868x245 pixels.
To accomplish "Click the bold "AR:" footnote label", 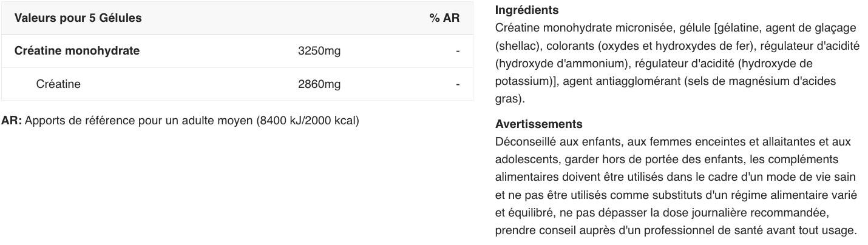I will tap(12, 121).
